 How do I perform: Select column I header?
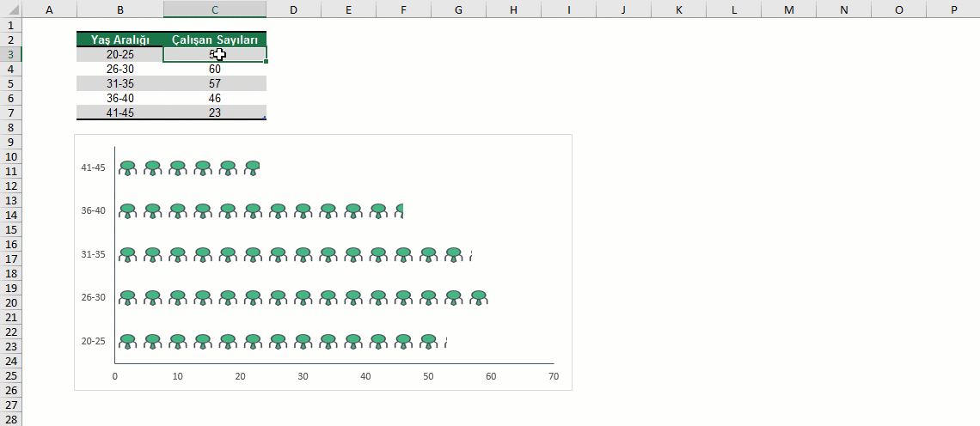pyautogui.click(x=568, y=9)
